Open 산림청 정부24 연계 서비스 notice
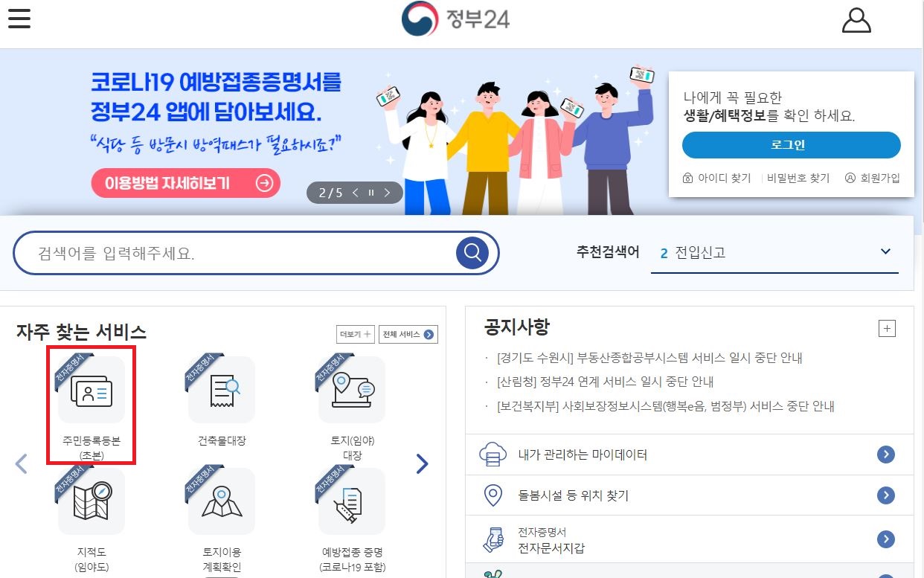Viewport: 924px width, 578px height. (x=605, y=382)
